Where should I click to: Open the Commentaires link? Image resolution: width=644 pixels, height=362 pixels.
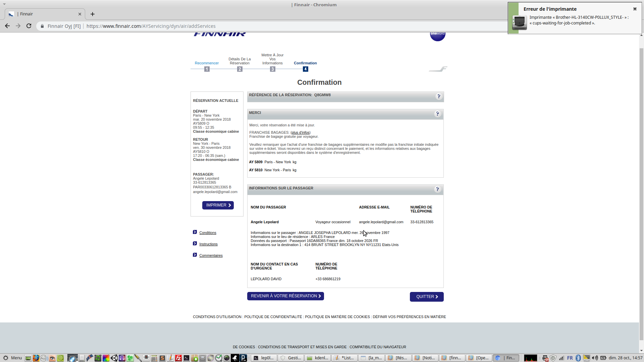coord(211,255)
